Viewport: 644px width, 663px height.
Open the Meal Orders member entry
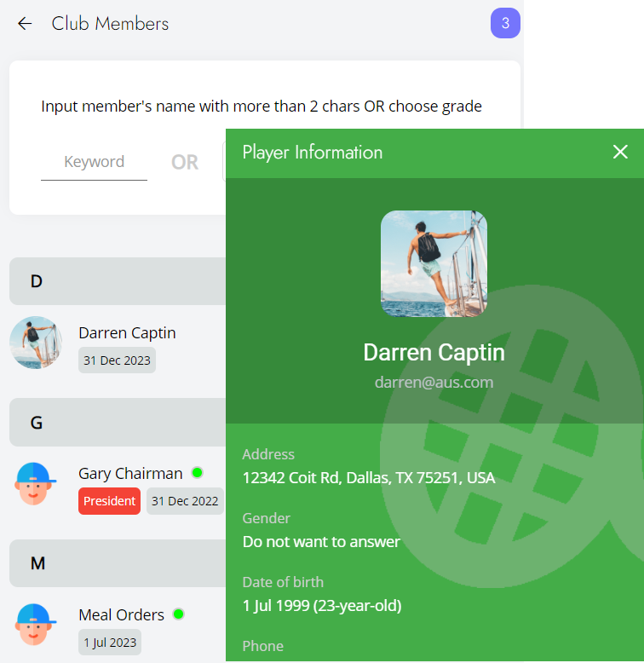(121, 614)
